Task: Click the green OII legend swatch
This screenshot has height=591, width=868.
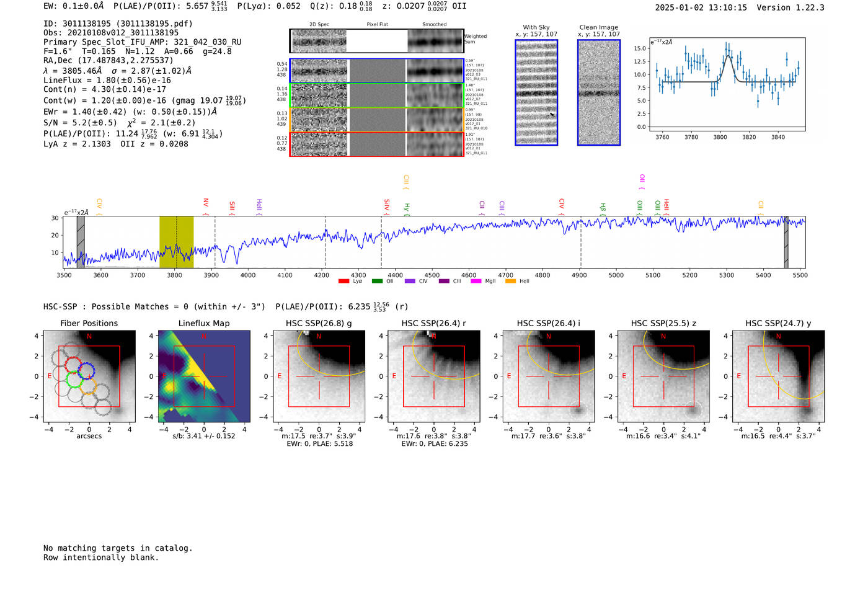Action: [x=377, y=282]
